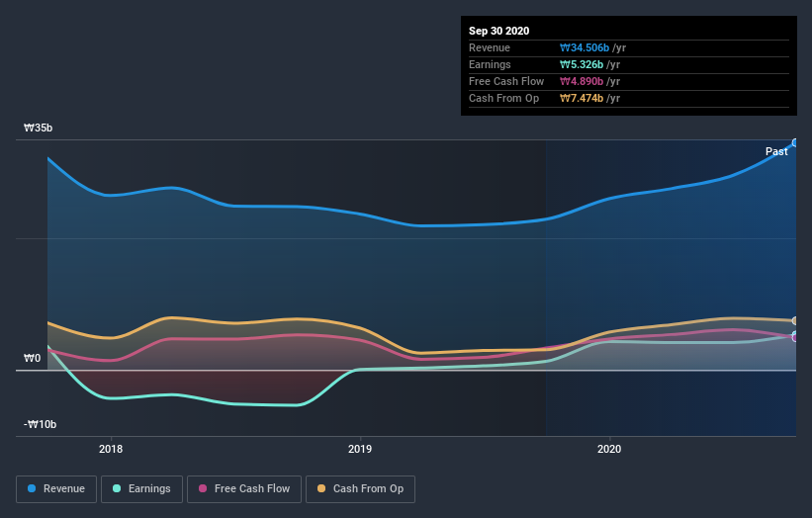The width and height of the screenshot is (812, 518).
Task: Click the Cash From Op label in tooltip
Action: click(503, 98)
